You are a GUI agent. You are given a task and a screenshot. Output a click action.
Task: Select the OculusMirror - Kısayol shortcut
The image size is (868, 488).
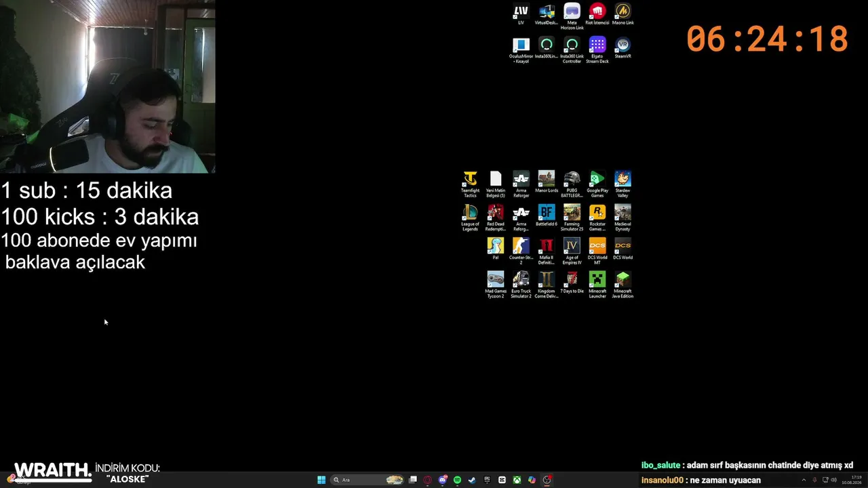click(x=521, y=51)
